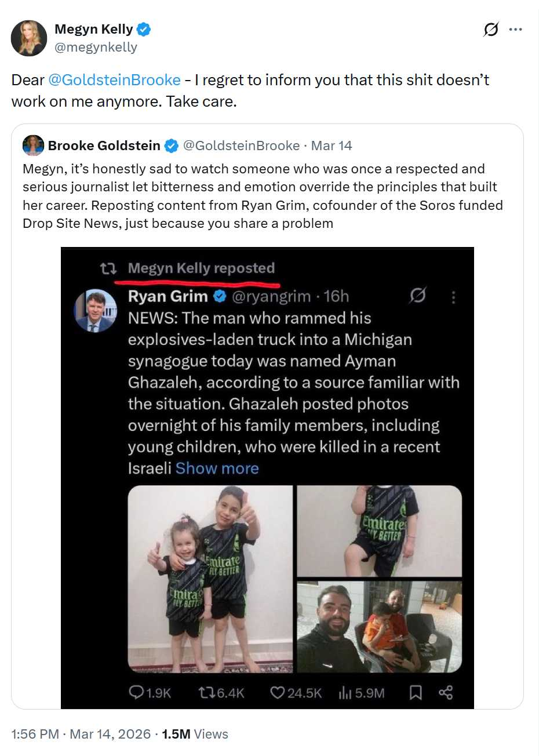Screen dimensions: 539x756
Task: Open vertical three-dot menu on Ryan Grim post
Action: pos(453,297)
